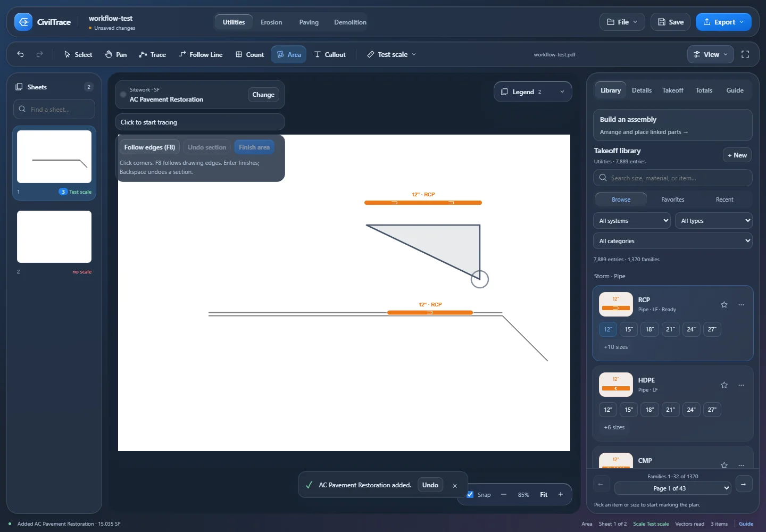Image resolution: width=766 pixels, height=532 pixels.
Task: Zoom out with the minus icon
Action: (x=504, y=495)
